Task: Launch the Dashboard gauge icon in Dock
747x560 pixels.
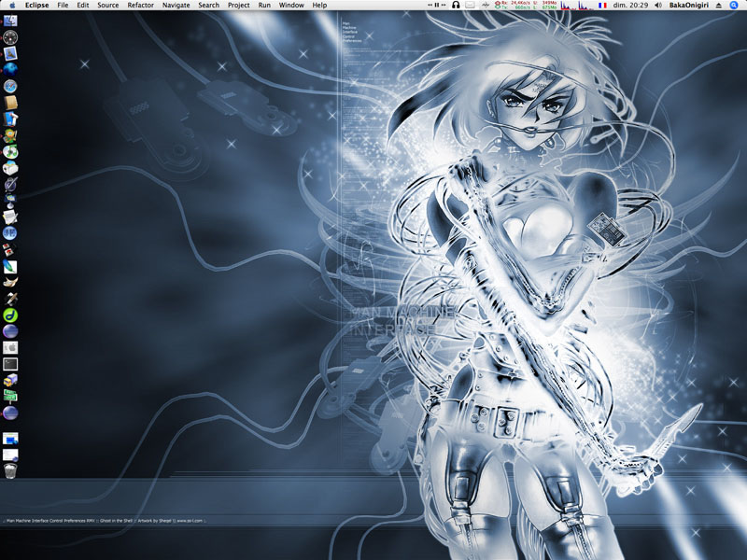Action: coord(10,37)
